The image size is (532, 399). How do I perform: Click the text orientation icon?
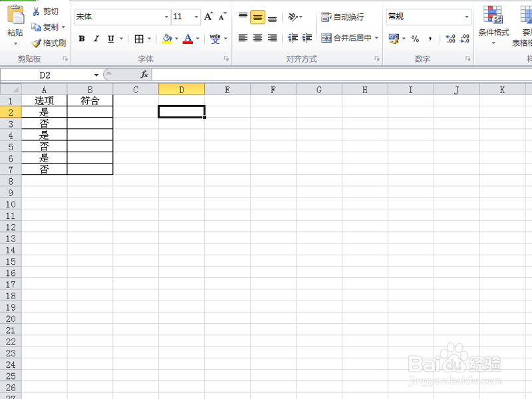[x=293, y=17]
